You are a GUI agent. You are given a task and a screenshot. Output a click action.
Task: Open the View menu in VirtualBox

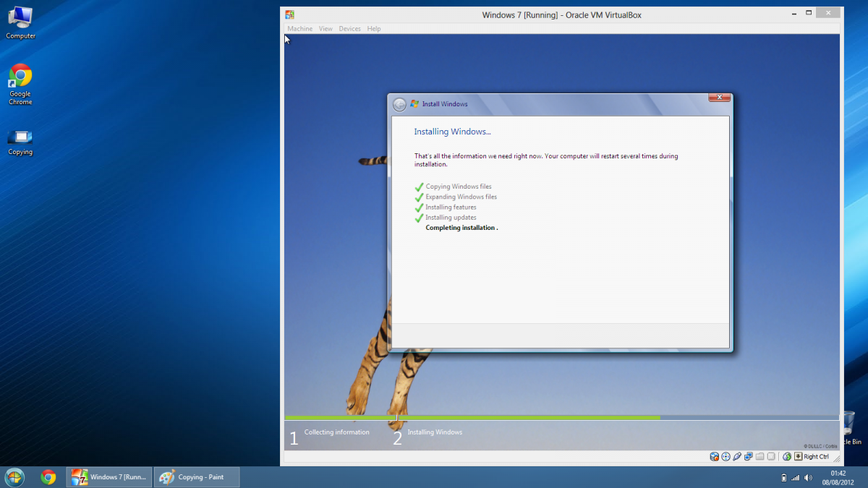pyautogui.click(x=325, y=29)
